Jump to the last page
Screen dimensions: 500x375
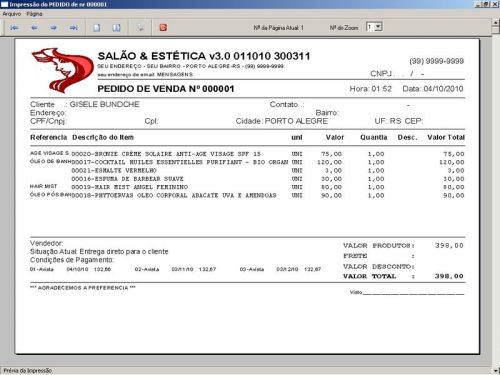tap(74, 28)
